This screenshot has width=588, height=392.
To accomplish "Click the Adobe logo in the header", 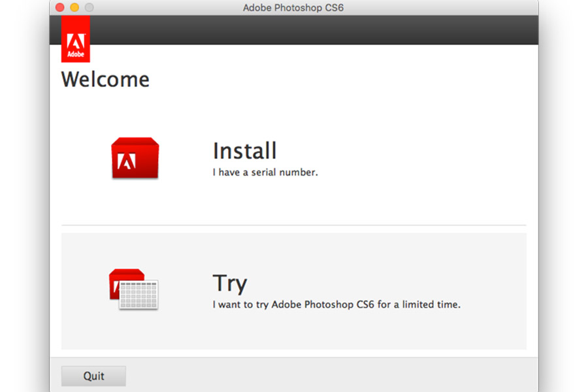I will pos(76,39).
